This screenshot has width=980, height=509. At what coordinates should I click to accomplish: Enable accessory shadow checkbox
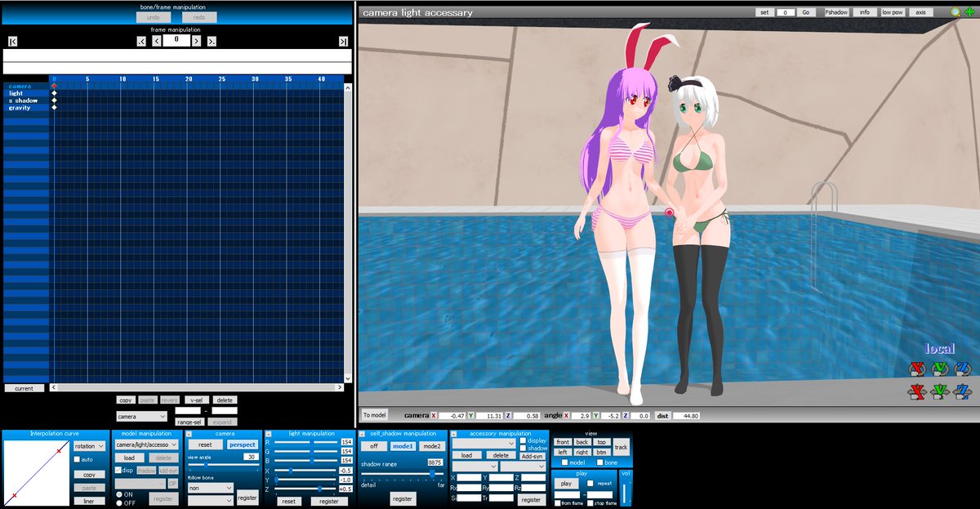[523, 448]
